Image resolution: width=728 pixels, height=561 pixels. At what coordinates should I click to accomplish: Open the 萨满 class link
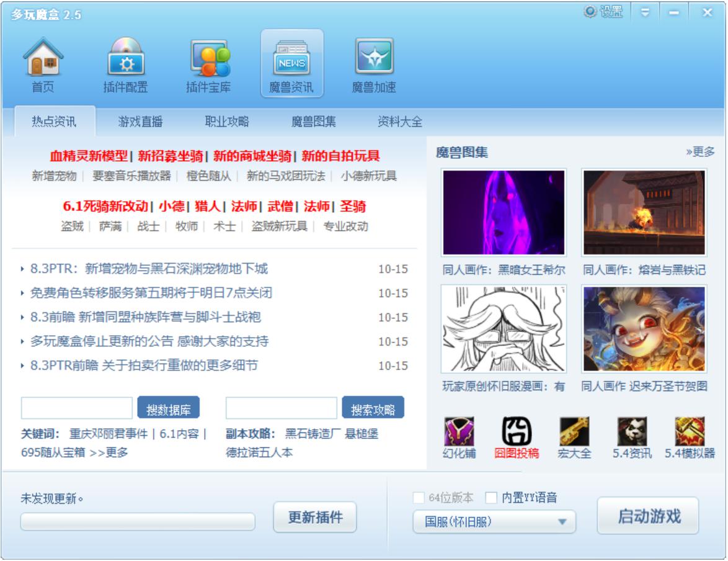pyautogui.click(x=110, y=227)
